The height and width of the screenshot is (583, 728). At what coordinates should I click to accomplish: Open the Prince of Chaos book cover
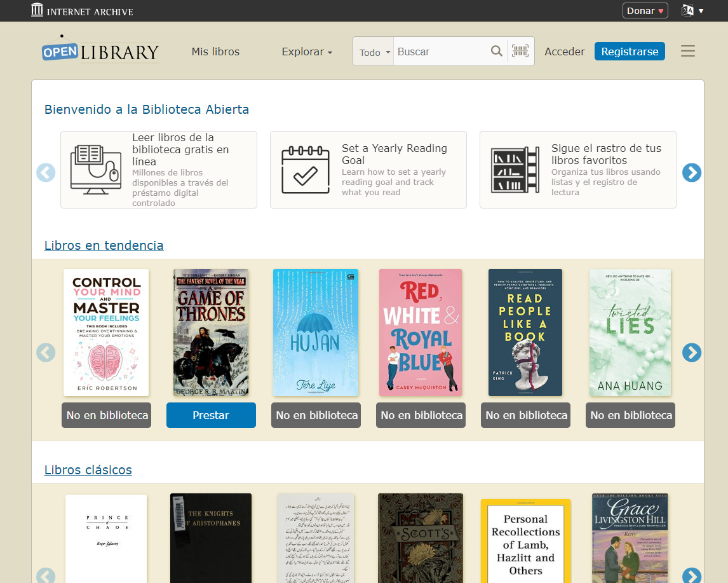[106, 538]
